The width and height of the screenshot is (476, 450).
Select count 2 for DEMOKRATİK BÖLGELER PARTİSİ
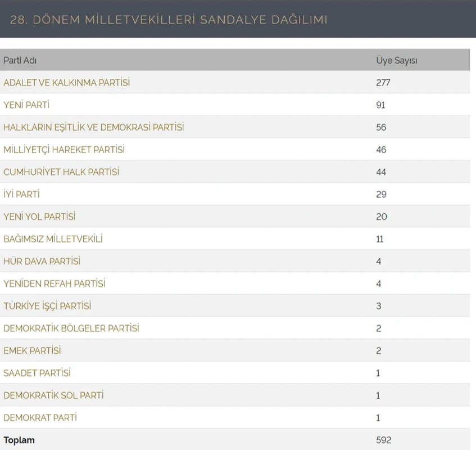click(379, 328)
